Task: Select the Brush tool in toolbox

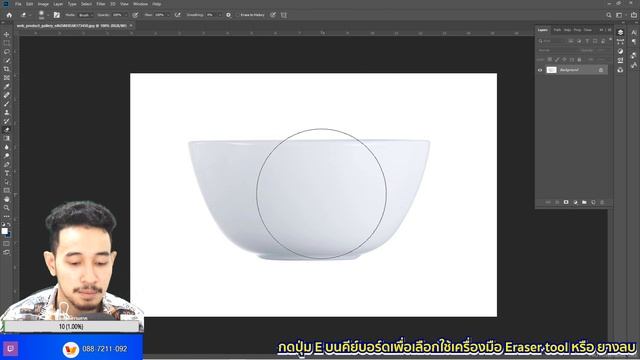Action: (x=7, y=104)
